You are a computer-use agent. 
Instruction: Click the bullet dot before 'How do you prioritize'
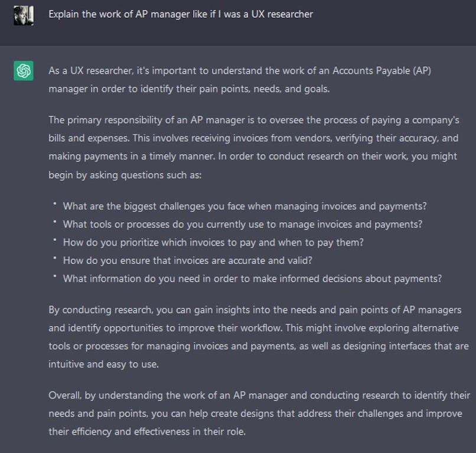55,240
